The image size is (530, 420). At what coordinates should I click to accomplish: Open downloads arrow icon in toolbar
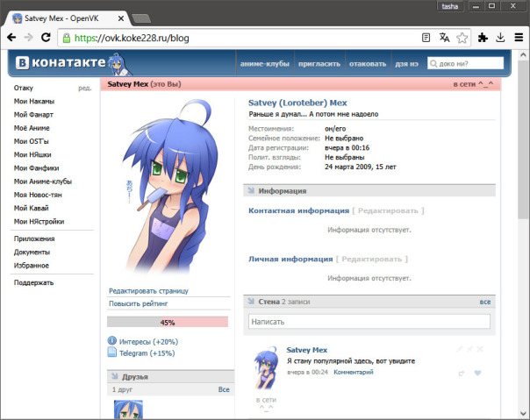click(500, 38)
